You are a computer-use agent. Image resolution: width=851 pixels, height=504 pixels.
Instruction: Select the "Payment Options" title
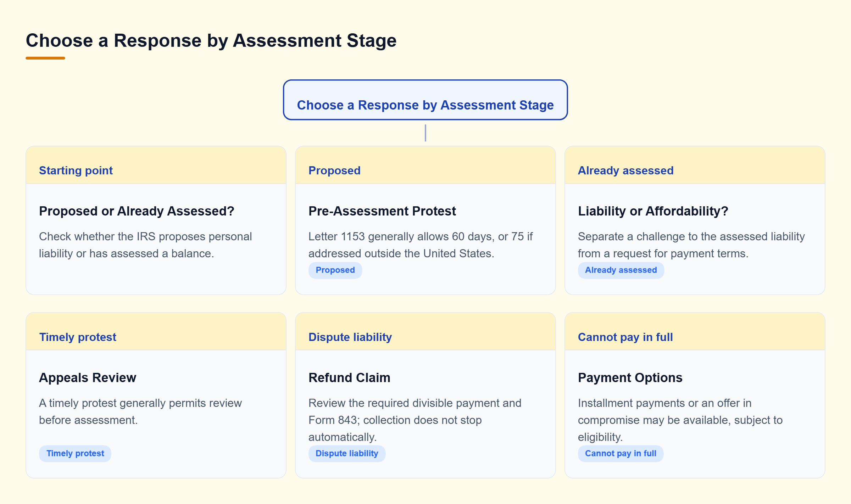630,378
